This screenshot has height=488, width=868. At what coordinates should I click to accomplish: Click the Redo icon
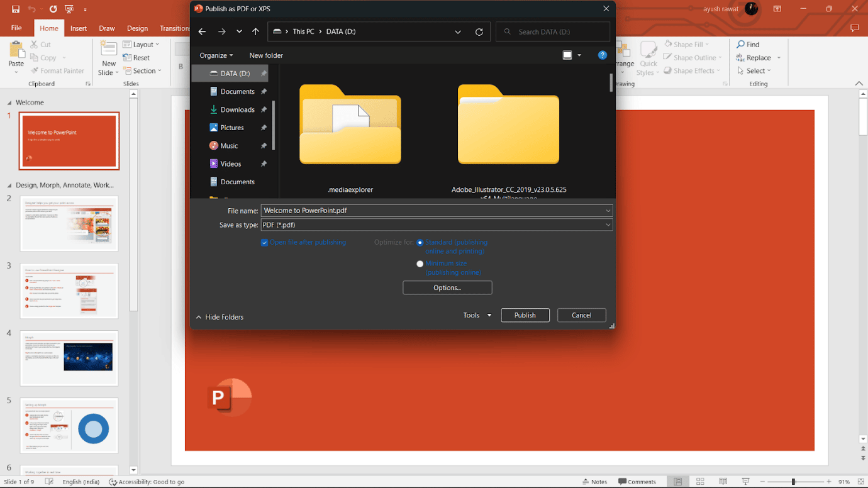(52, 9)
